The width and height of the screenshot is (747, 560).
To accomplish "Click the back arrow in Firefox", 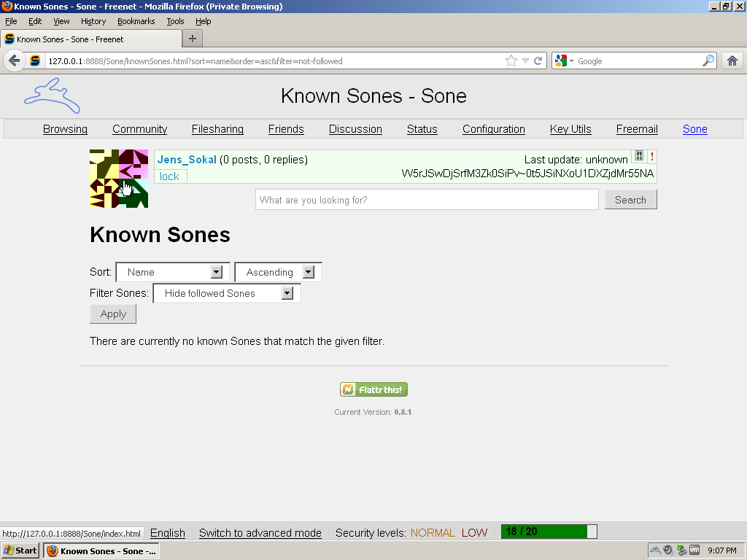I will 15,61.
